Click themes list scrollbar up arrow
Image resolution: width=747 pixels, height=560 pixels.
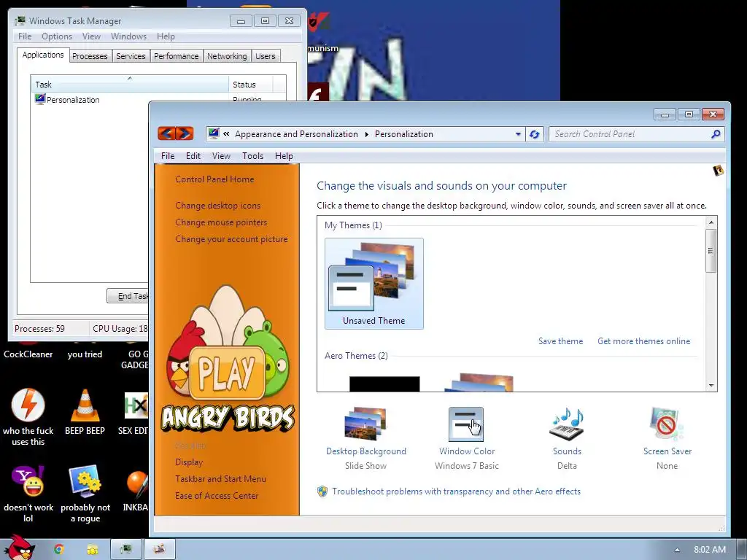click(x=711, y=222)
